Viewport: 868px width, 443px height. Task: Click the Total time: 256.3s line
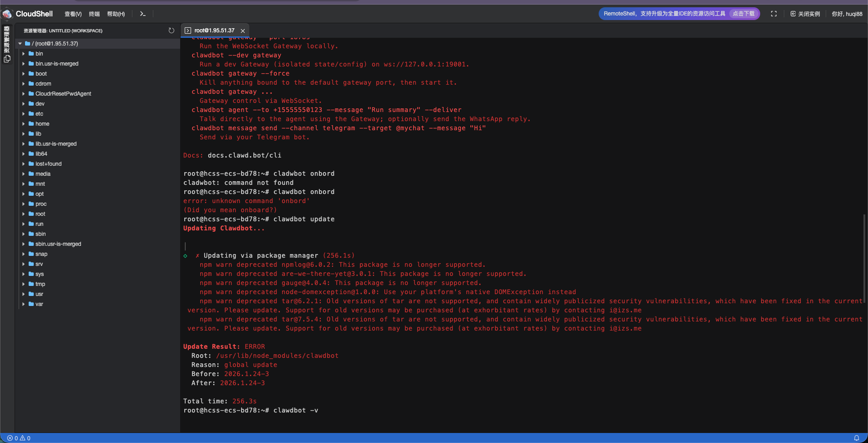(x=220, y=401)
